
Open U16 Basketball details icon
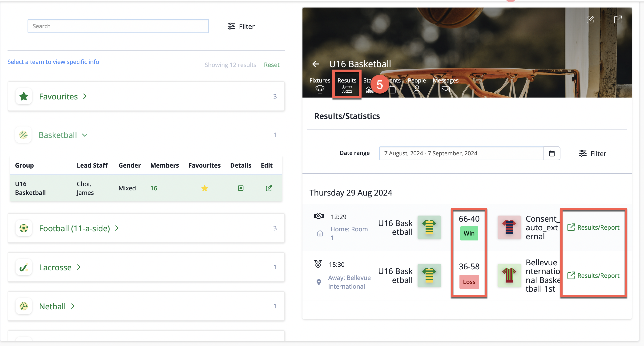click(x=241, y=188)
